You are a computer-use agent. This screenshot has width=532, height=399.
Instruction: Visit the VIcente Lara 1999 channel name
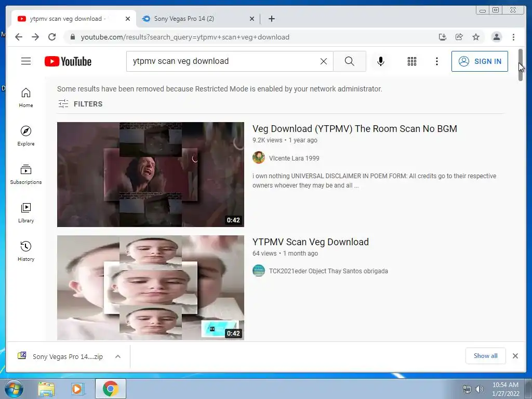tap(294, 158)
